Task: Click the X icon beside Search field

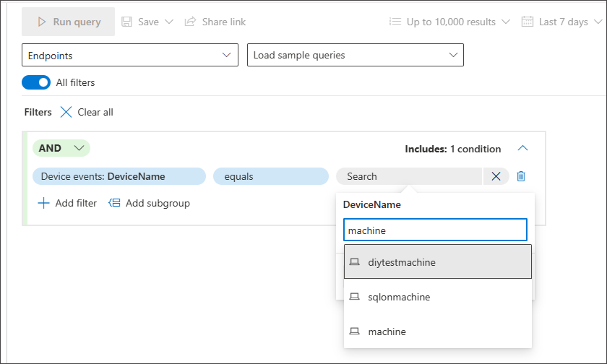Action: point(496,176)
